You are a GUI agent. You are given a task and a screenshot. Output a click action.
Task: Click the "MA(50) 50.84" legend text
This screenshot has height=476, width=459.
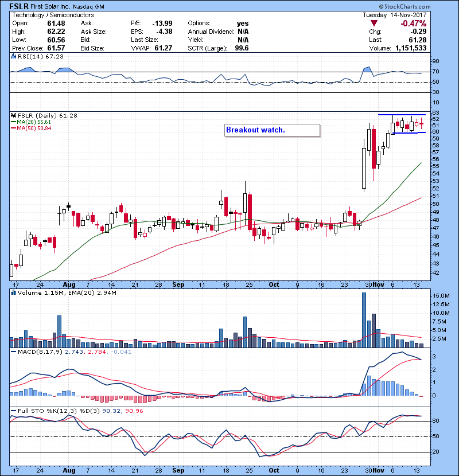tap(34, 128)
